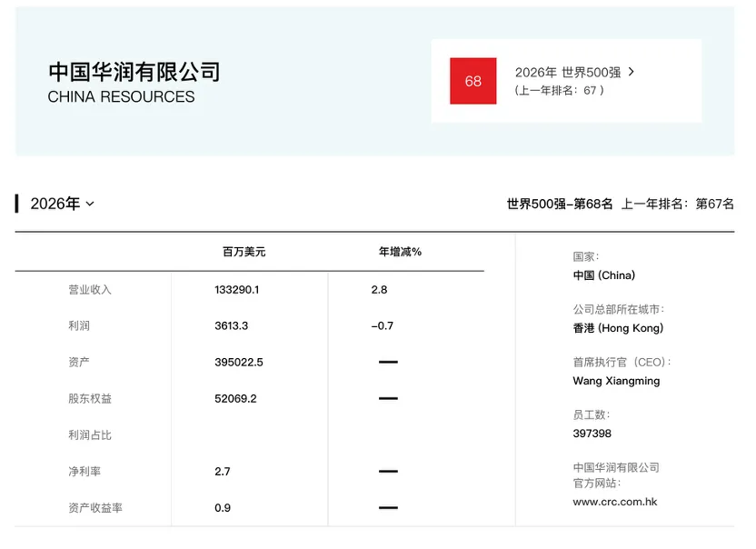Click the previous-year rank text (上一年排名: 67)
This screenshot has width=756, height=549.
560,90
